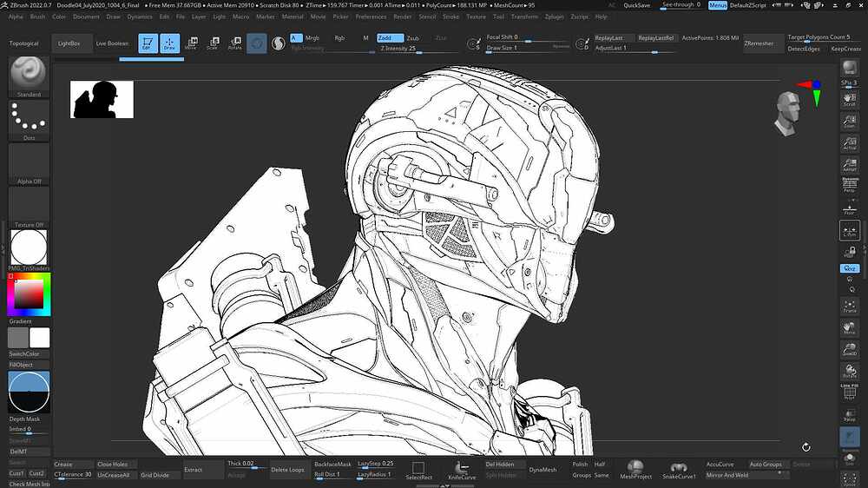Click the BPR render icon
This screenshot has width=868, height=488.
click(x=849, y=69)
